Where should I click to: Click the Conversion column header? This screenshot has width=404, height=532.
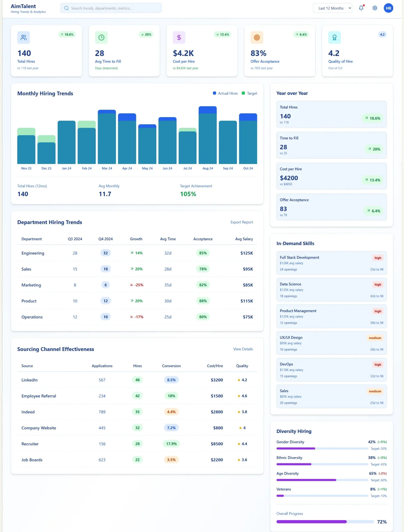(171, 366)
